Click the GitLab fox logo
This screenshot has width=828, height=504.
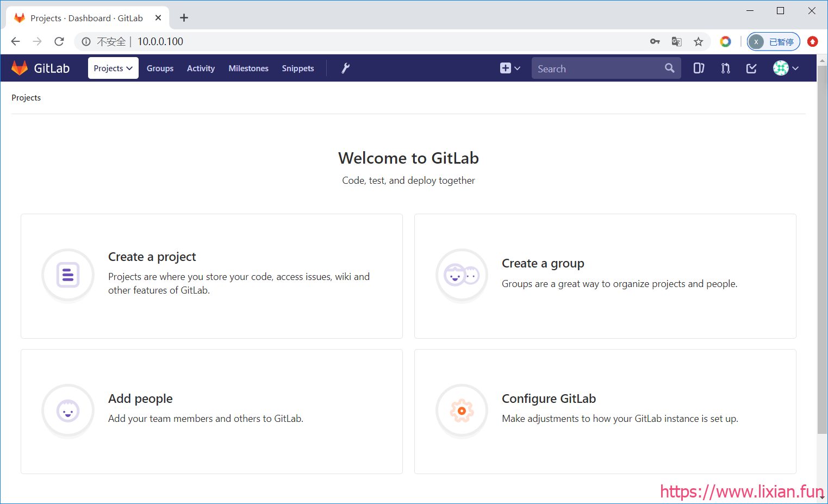coord(20,68)
